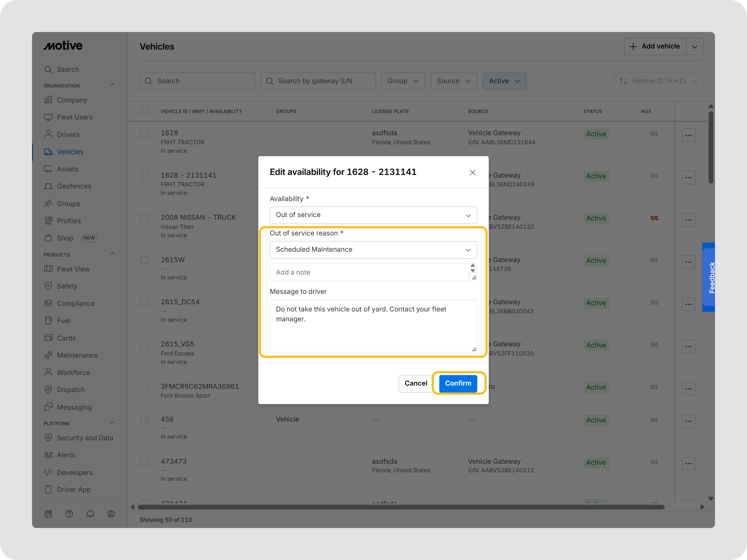Screen dimensions: 747x560
Task: Click the notifications bell icon
Action: coord(90,514)
